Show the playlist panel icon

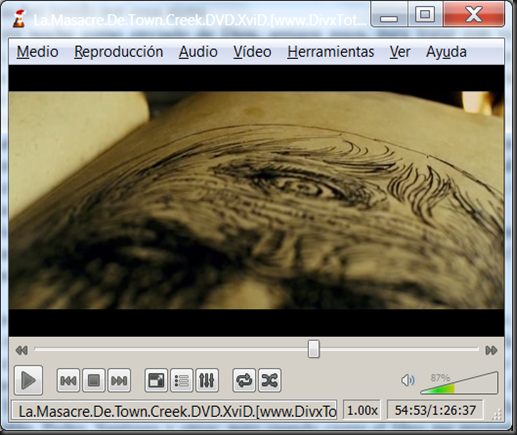181,380
